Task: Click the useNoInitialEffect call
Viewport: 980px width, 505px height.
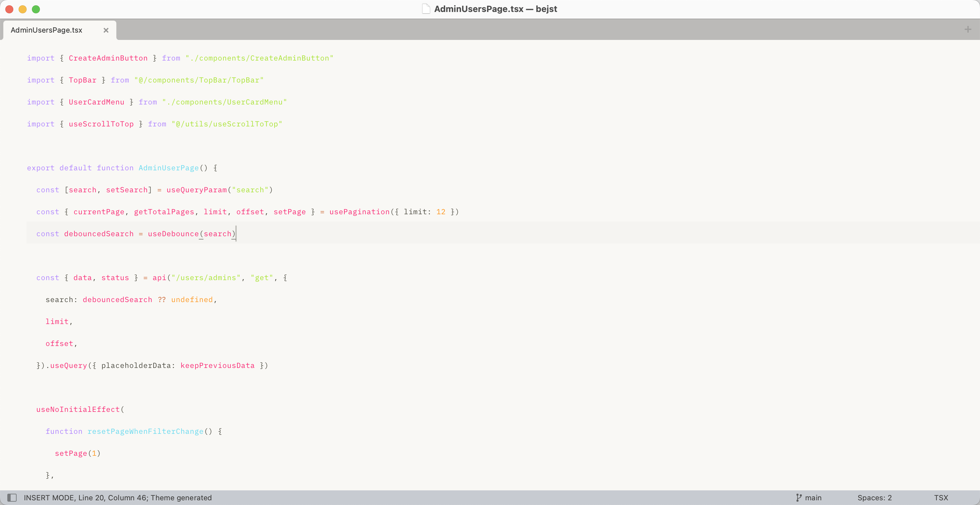Action: pyautogui.click(x=78, y=410)
